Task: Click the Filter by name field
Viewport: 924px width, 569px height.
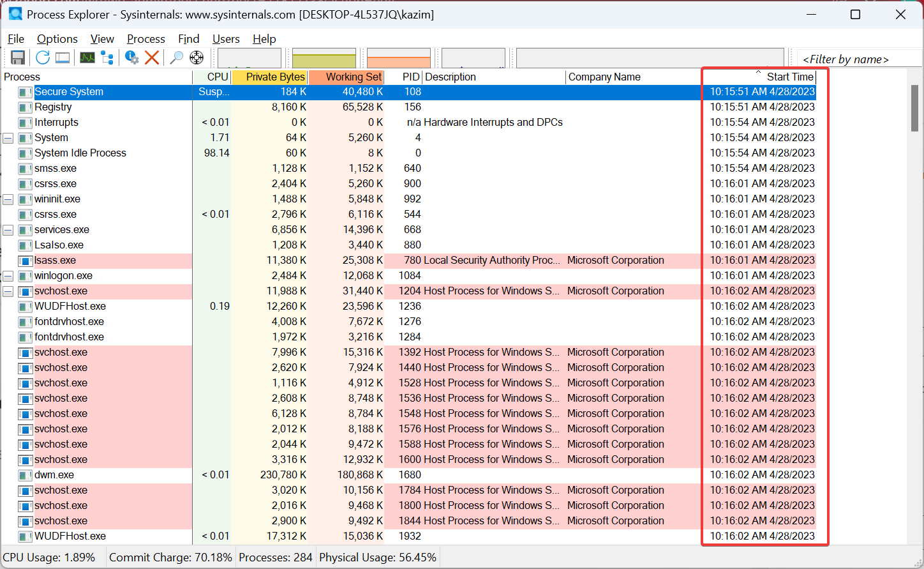Action: coord(860,59)
